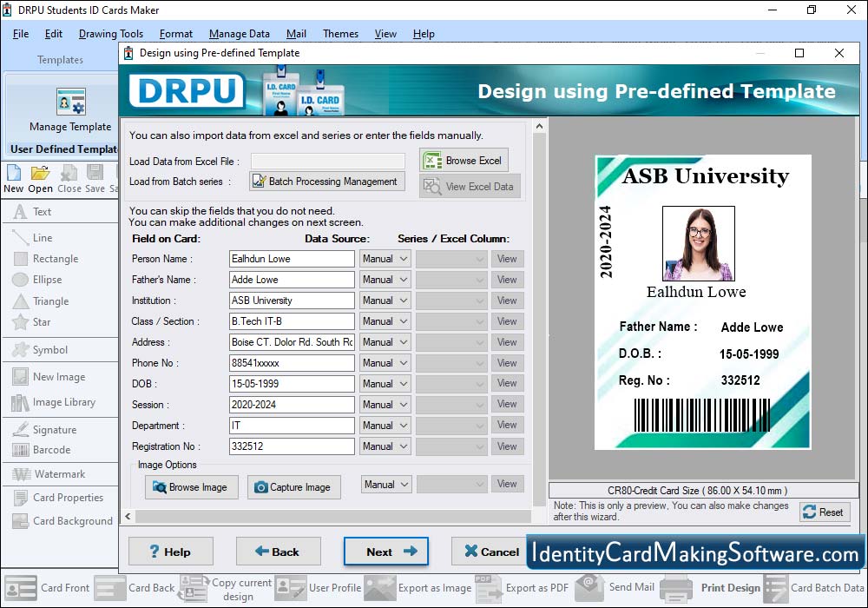Select the Line drawing tool
Image resolution: width=868 pixels, height=608 pixels.
(32, 237)
